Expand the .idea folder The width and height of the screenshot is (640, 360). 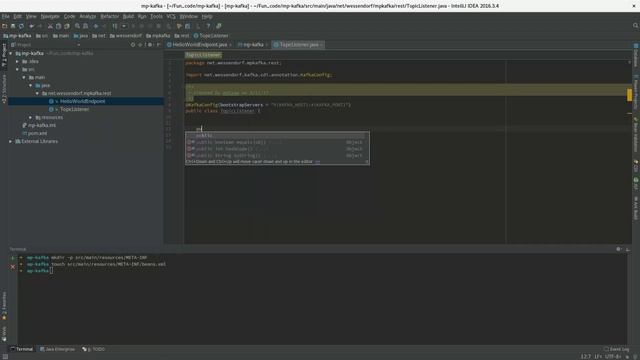point(18,62)
